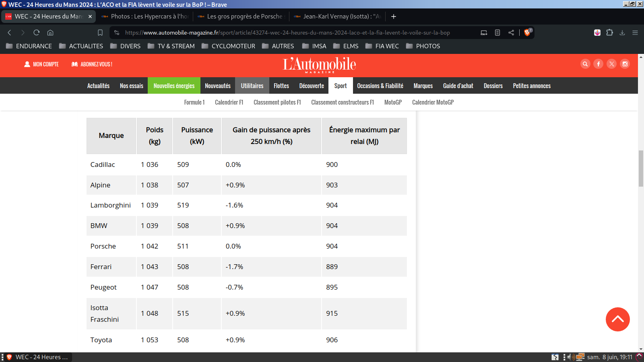This screenshot has height=362, width=644.
Task: Expand the IMSA bookmarks folder
Action: coord(314,46)
